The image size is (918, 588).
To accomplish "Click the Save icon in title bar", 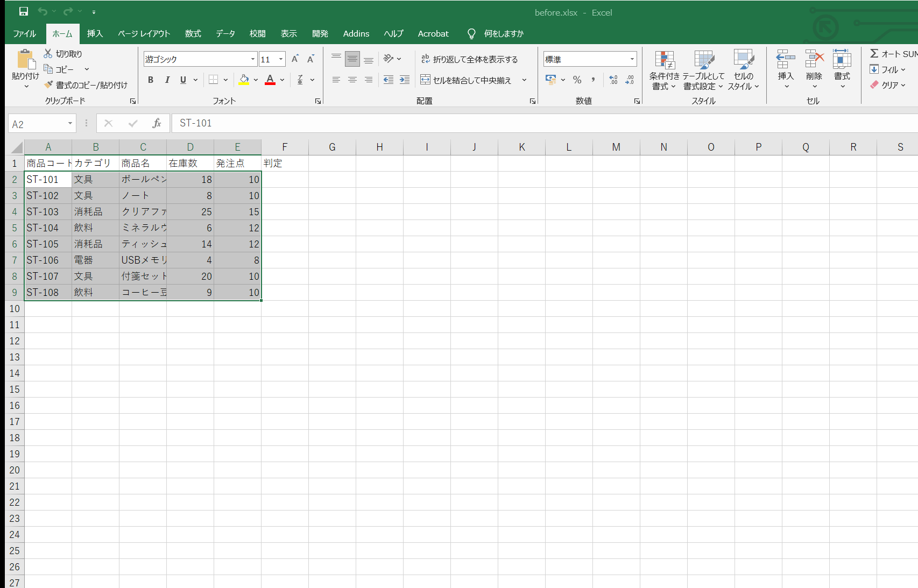I will [x=24, y=11].
